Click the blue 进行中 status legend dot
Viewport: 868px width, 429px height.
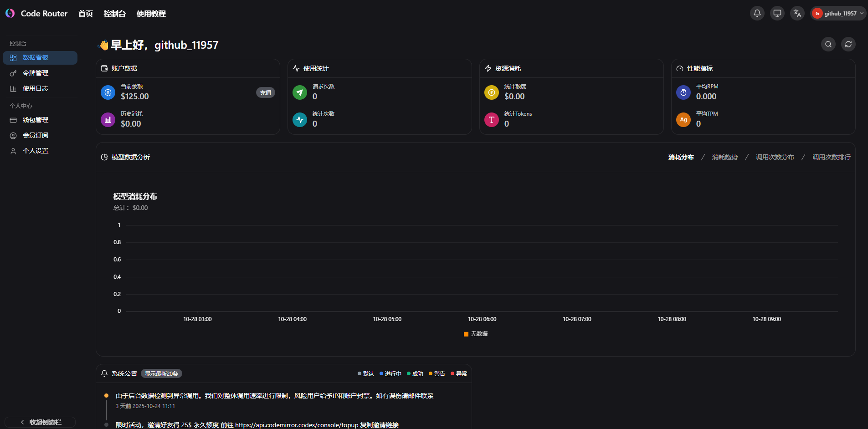click(381, 373)
